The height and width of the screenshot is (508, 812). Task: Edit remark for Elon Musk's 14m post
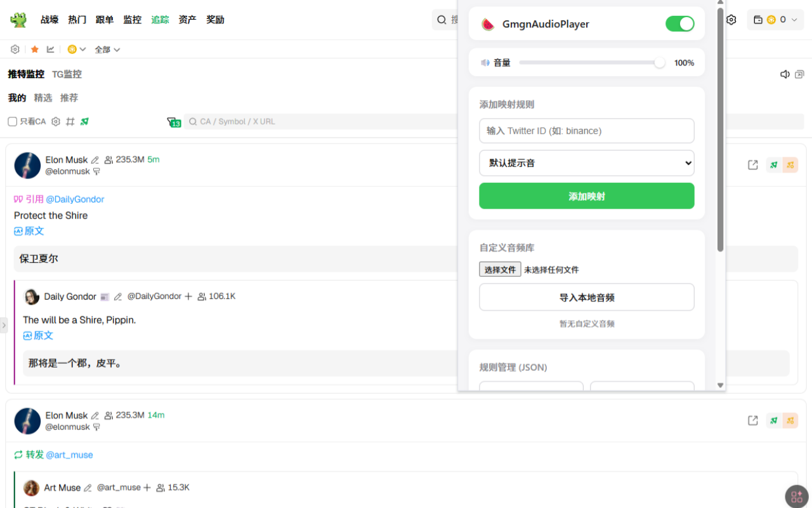pyautogui.click(x=95, y=415)
